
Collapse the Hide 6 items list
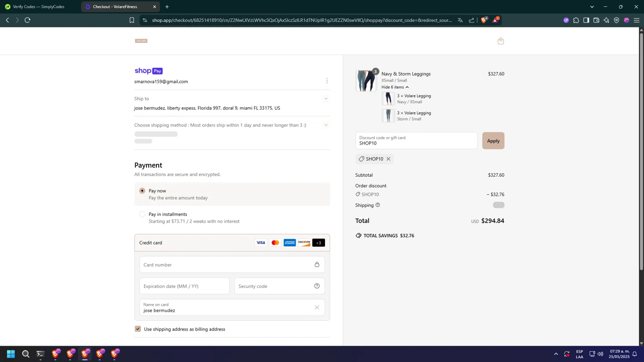tap(395, 87)
